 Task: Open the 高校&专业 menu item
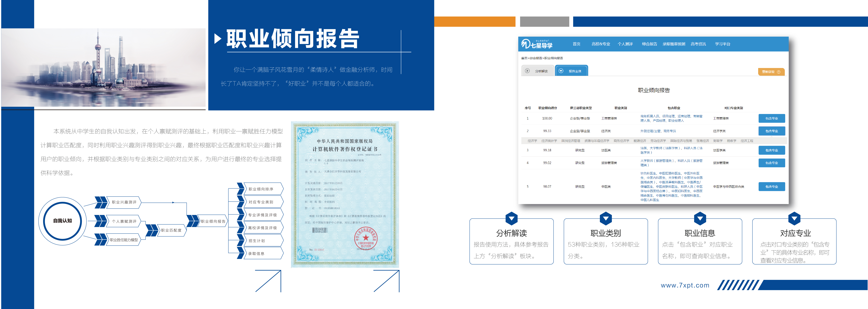click(601, 44)
